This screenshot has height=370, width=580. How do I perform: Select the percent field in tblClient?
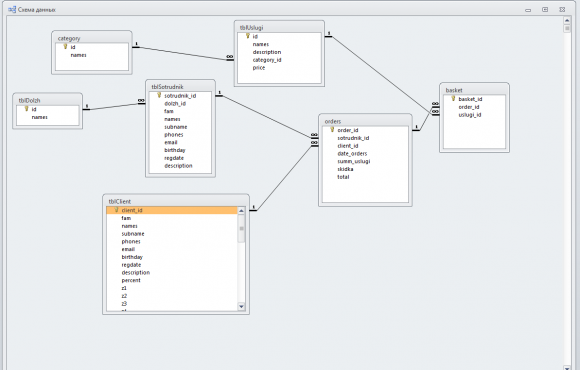pos(131,280)
